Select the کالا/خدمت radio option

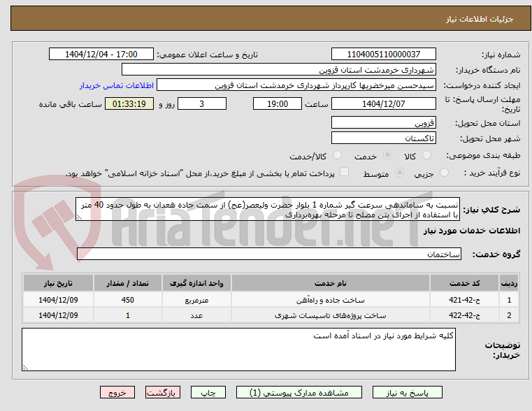[x=337, y=155]
